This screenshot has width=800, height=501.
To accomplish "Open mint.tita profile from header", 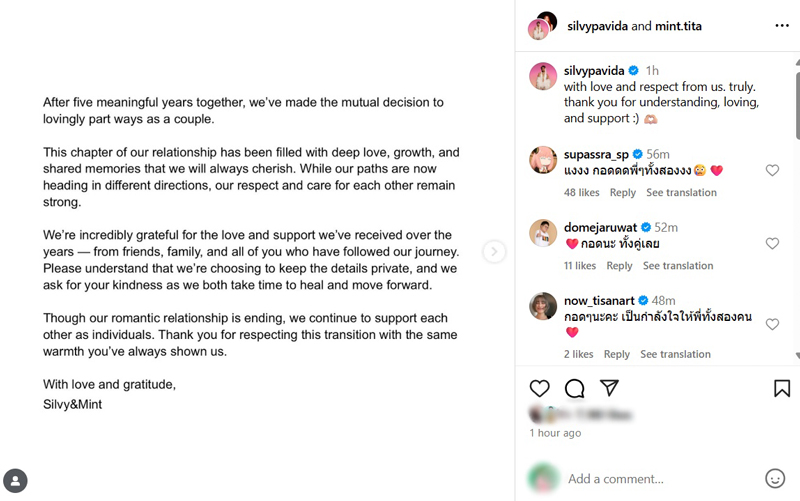I will point(678,26).
